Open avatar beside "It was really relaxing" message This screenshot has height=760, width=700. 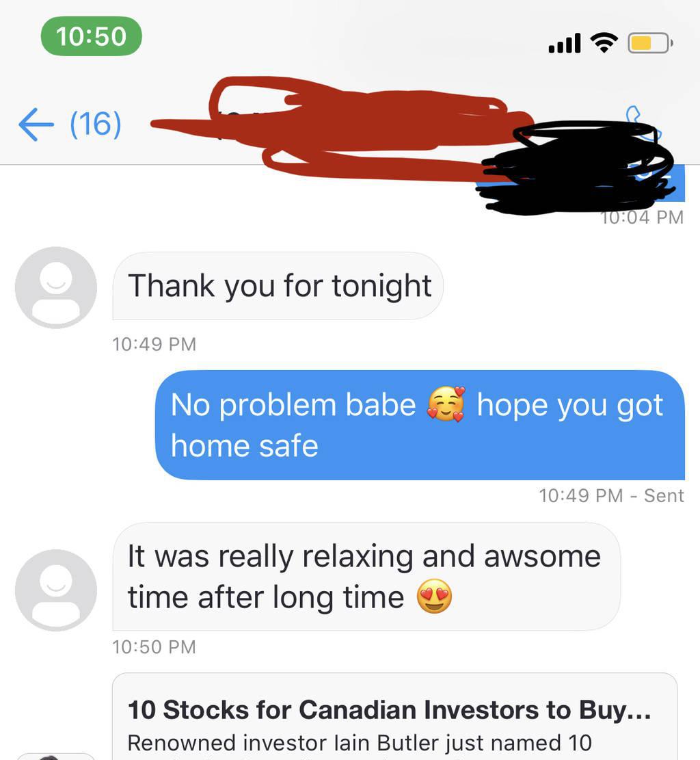[x=56, y=590]
